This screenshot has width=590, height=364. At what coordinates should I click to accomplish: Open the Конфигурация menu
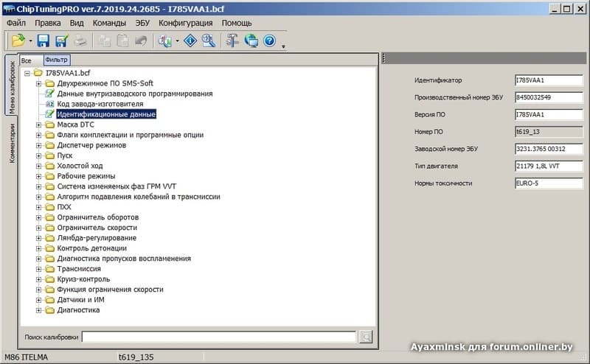coord(185,23)
